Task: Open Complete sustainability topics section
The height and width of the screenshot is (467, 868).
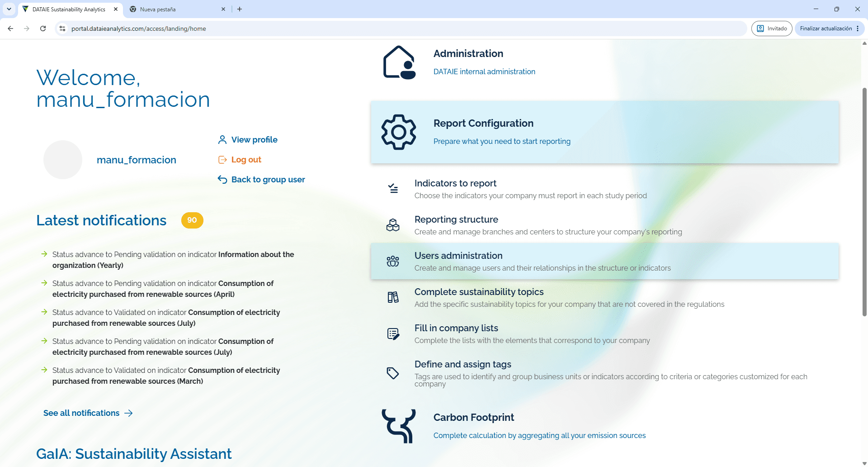Action: (x=605, y=297)
